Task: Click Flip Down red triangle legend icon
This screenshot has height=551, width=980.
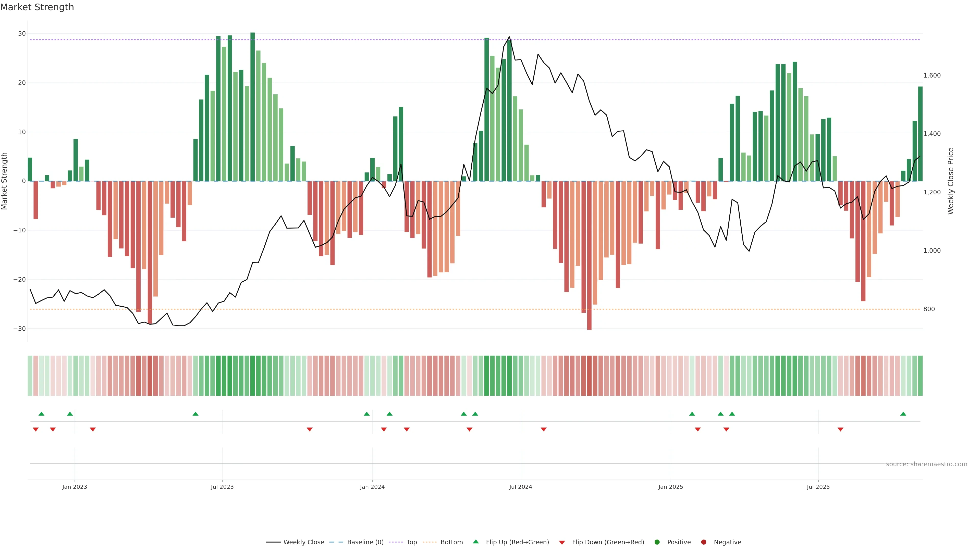Action: tap(562, 542)
